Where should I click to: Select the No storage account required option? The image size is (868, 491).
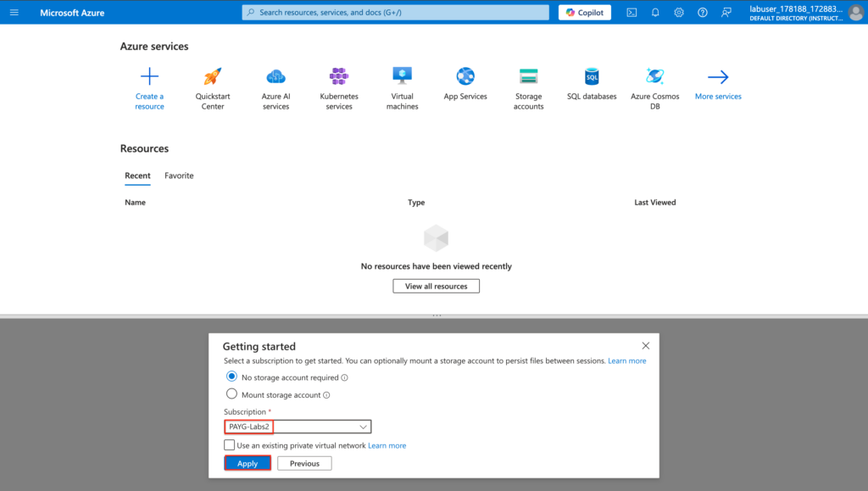231,378
